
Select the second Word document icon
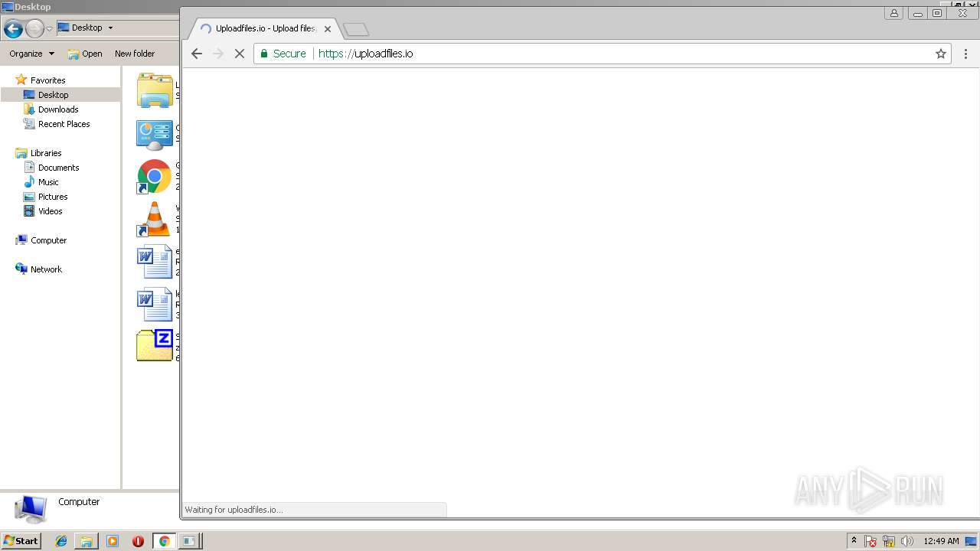155,305
